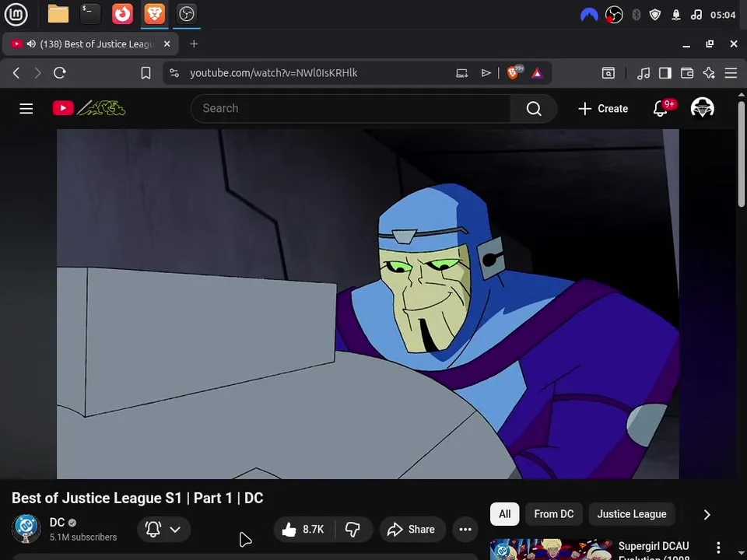This screenshot has height=560, width=747.
Task: Switch to the Brave browser in the panel
Action: [154, 14]
